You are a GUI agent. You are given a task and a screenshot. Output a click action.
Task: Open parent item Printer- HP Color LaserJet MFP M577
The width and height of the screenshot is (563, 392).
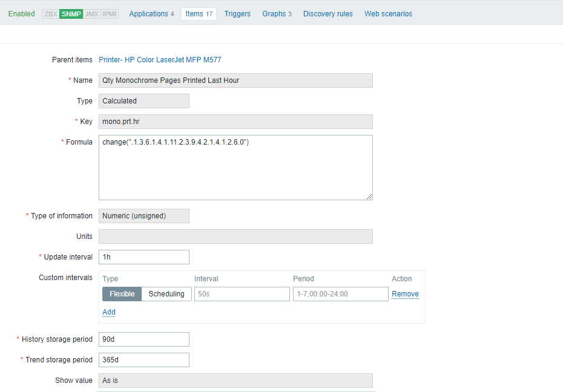point(160,59)
